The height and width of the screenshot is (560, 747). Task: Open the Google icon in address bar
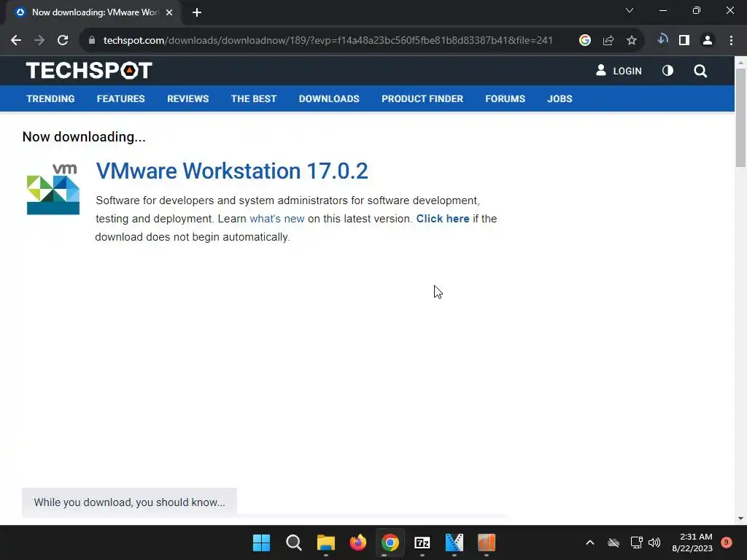[x=585, y=41]
